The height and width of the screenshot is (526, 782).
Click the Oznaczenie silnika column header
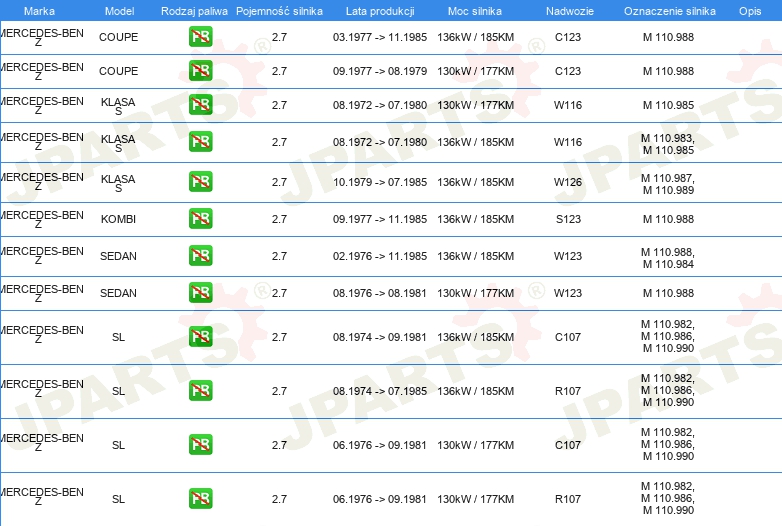pyautogui.click(x=670, y=11)
